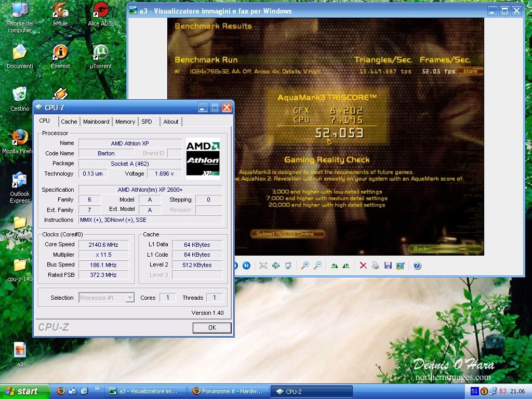This screenshot has width=532, height=399.
Task: Save a copy with the floppy disk icon
Action: point(388,265)
